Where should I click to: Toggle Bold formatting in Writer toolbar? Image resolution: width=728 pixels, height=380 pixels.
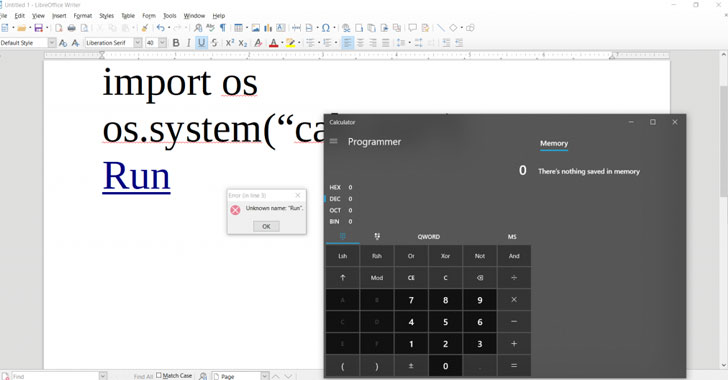pos(176,43)
